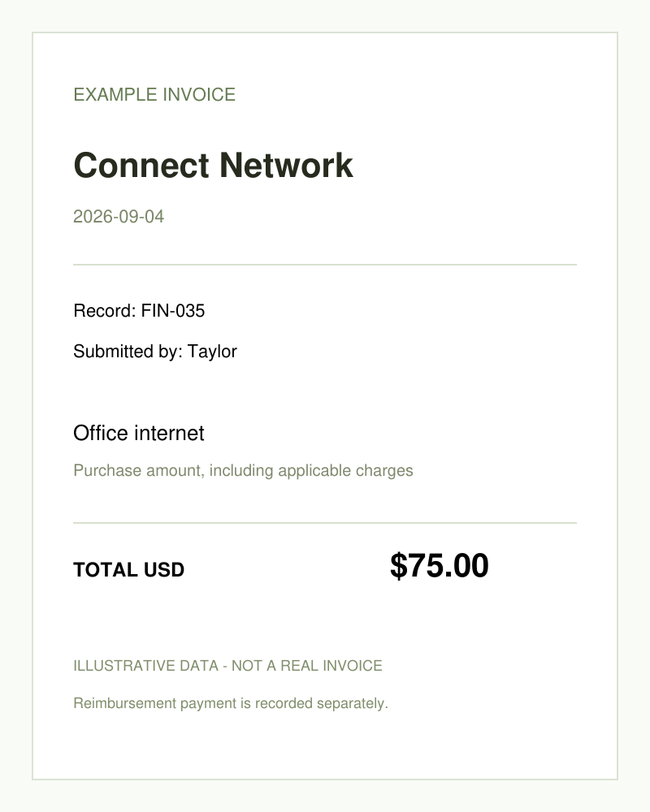Click the divider line below the date
This screenshot has width=650, height=812.
pyautogui.click(x=325, y=265)
